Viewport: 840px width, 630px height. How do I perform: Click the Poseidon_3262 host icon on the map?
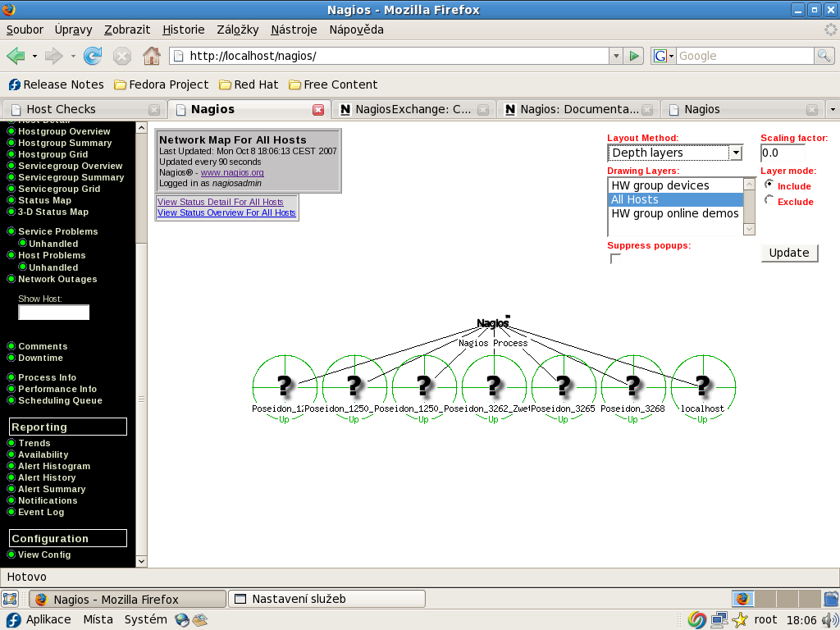493,386
